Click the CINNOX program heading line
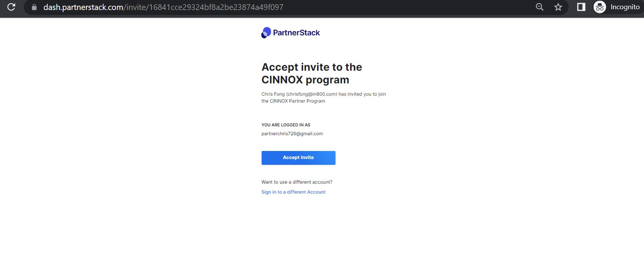The image size is (644, 262). click(305, 80)
